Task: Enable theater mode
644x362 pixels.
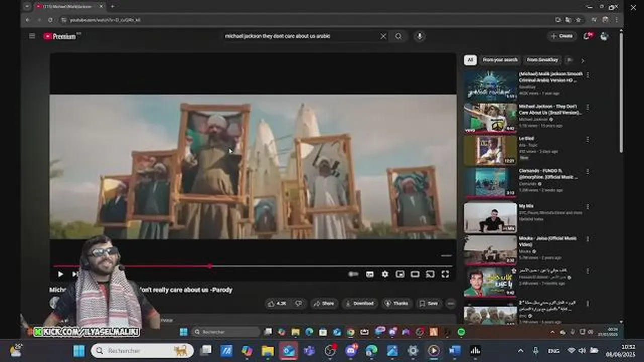Action: tap(415, 274)
